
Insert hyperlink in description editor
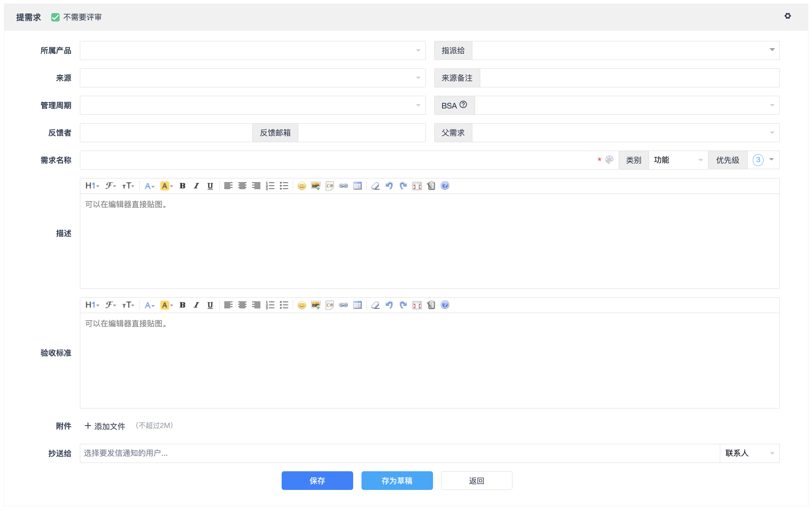coord(344,186)
